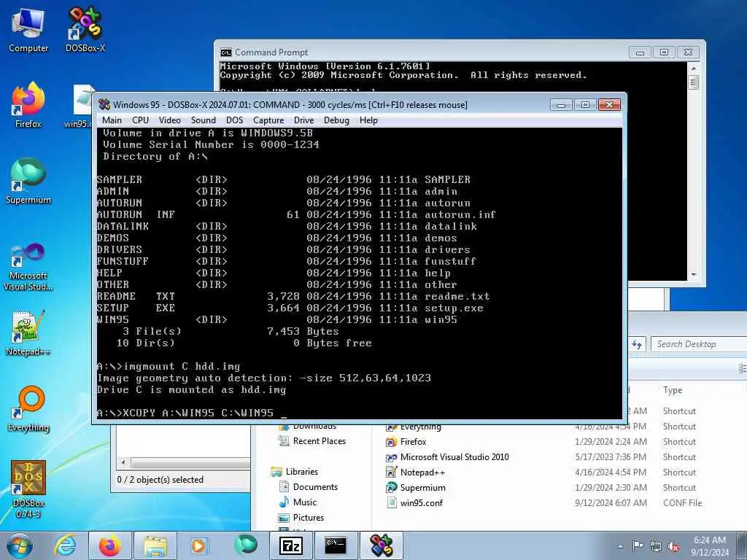Viewport: 747px width, 560px height.
Task: Open the Video menu in DOSBox-X
Action: point(169,120)
